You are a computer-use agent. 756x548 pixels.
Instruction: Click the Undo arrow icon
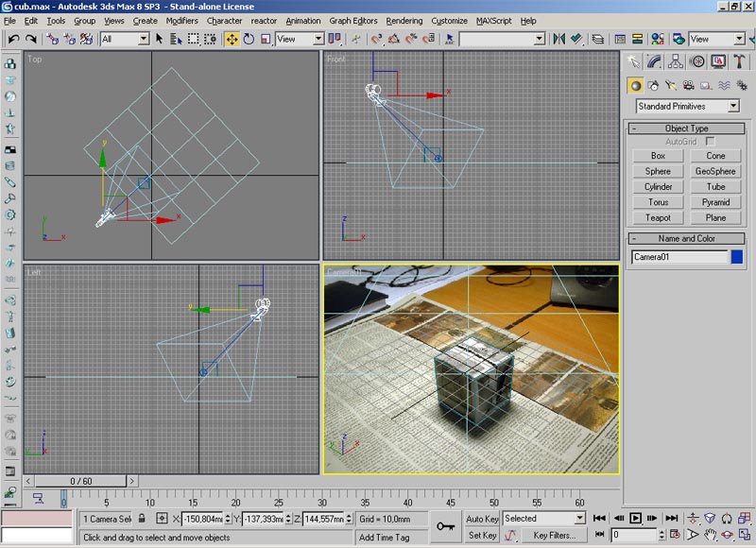pyautogui.click(x=13, y=39)
